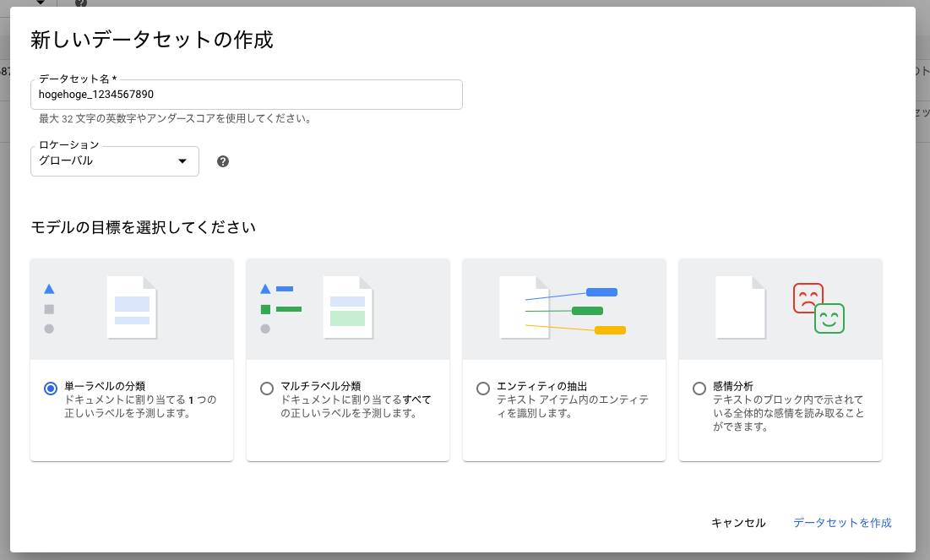
Task: Click the 感情分析 label text
Action: coord(733,386)
